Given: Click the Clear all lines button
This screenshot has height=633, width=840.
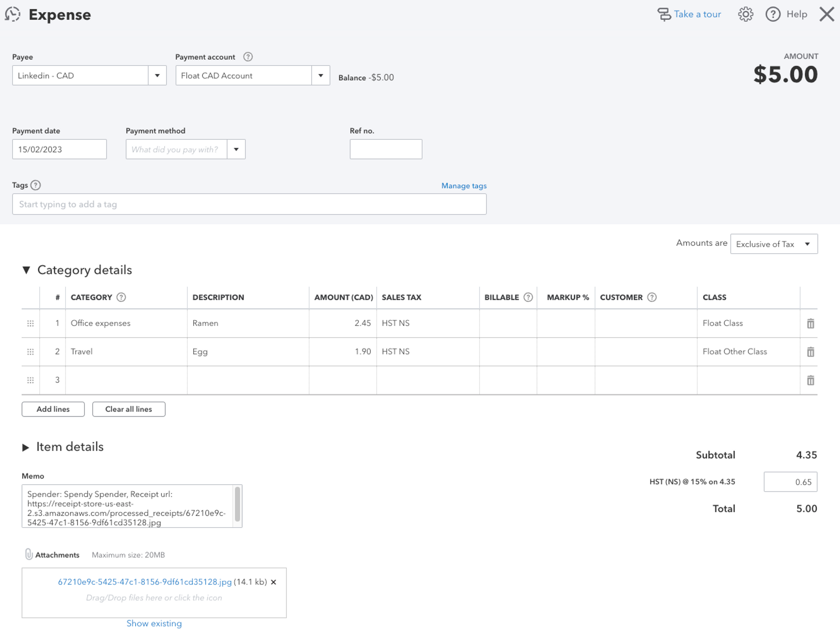Looking at the screenshot, I should pyautogui.click(x=129, y=409).
